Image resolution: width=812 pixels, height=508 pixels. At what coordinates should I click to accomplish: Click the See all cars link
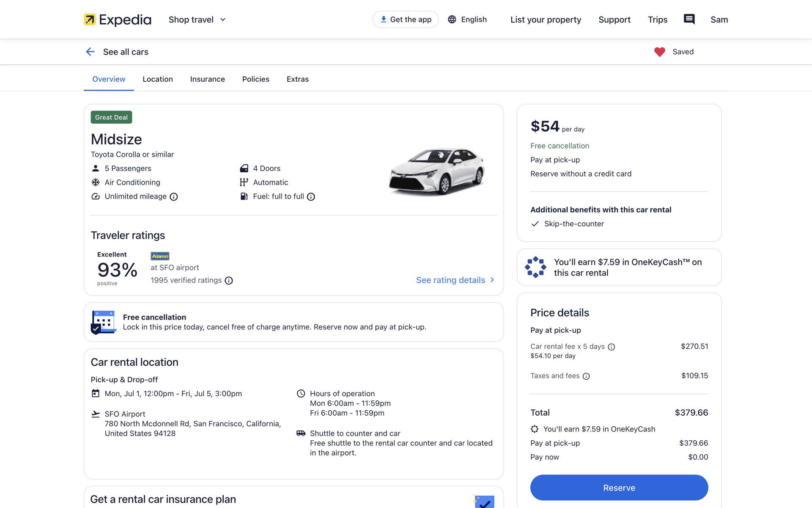coord(126,52)
